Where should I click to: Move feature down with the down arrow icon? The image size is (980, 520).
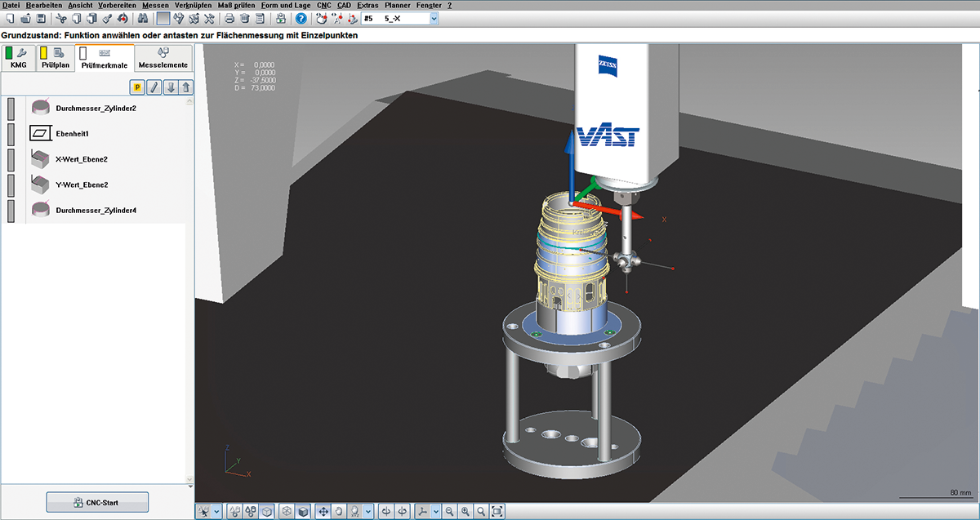click(171, 87)
